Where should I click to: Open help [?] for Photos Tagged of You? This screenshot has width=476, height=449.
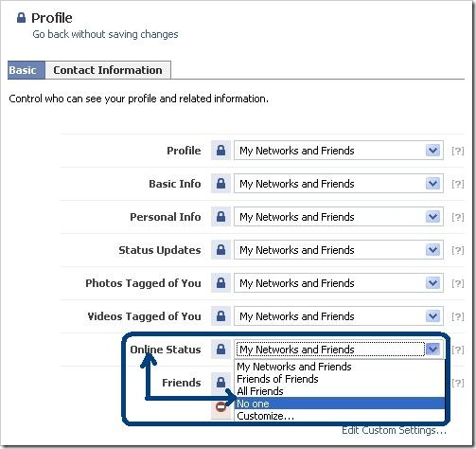457,283
